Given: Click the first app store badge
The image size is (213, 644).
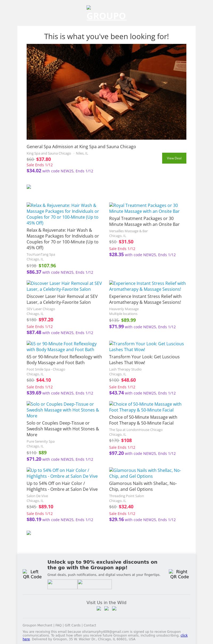Looking at the screenshot, I should [62, 584].
